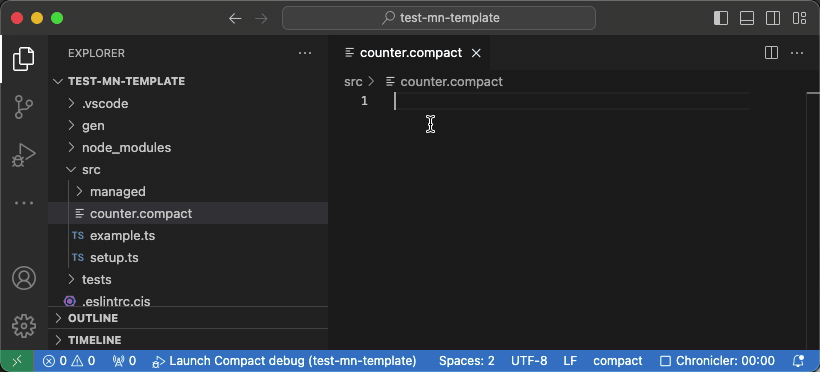Toggle the bottom panel layout icon
Image resolution: width=820 pixels, height=372 pixels.
[747, 18]
